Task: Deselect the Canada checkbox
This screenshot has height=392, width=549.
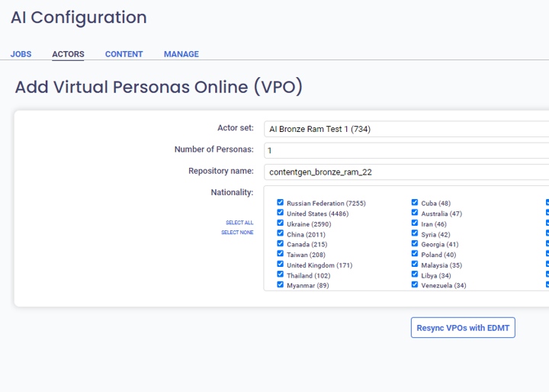Action: pyautogui.click(x=281, y=244)
